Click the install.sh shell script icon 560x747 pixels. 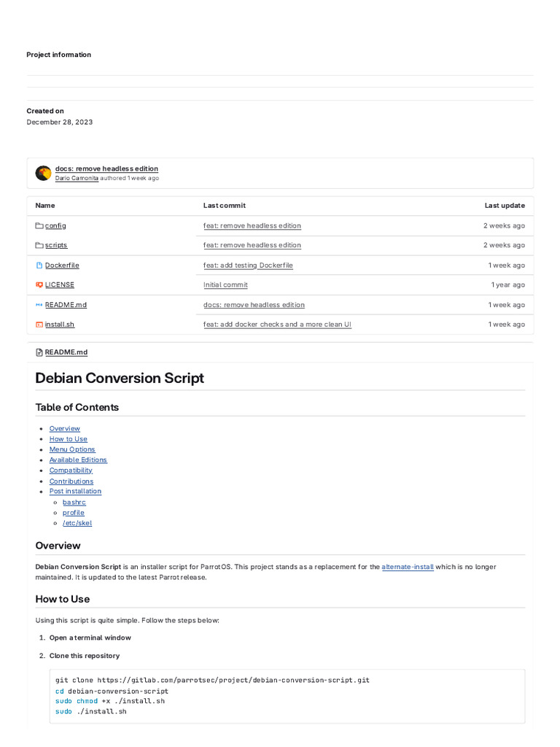coord(39,325)
